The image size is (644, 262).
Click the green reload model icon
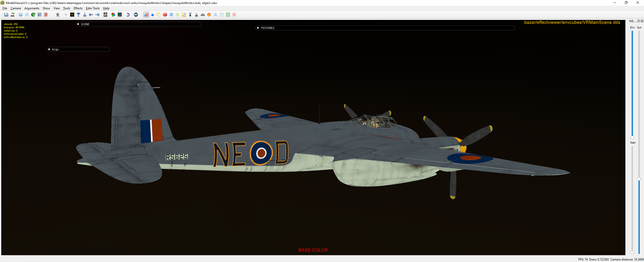pos(33,15)
